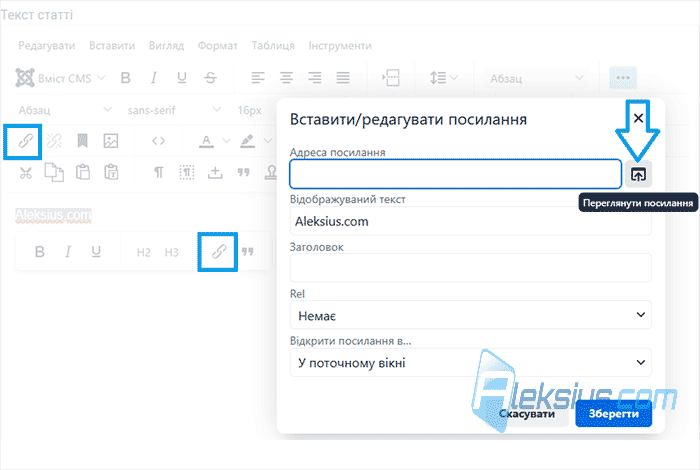Viewport: 700px width, 470px height.
Task: Open the Інструменти menu
Action: click(x=340, y=46)
